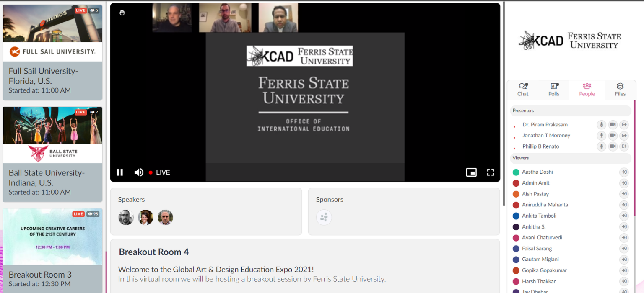This screenshot has height=293, width=644.
Task: Click the first speaker avatar
Action: click(126, 217)
